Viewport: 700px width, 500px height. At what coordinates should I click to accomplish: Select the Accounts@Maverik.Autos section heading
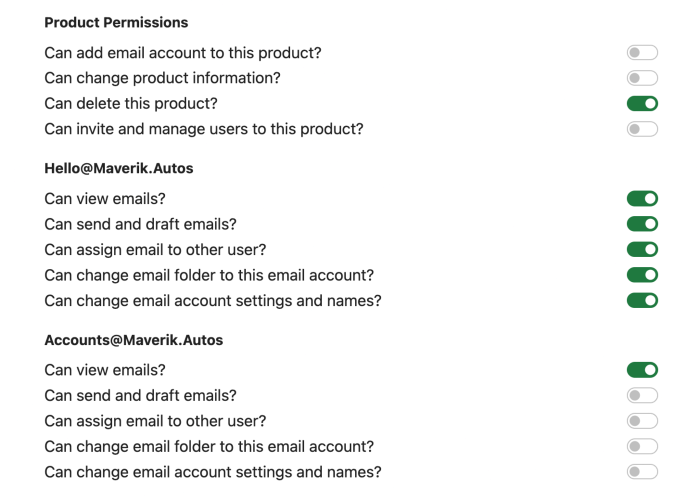(x=133, y=340)
